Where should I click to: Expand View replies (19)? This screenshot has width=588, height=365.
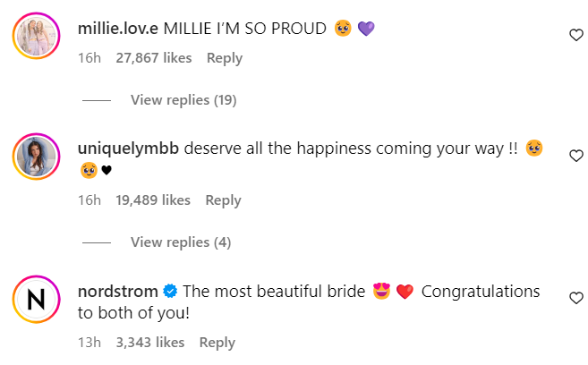183,100
